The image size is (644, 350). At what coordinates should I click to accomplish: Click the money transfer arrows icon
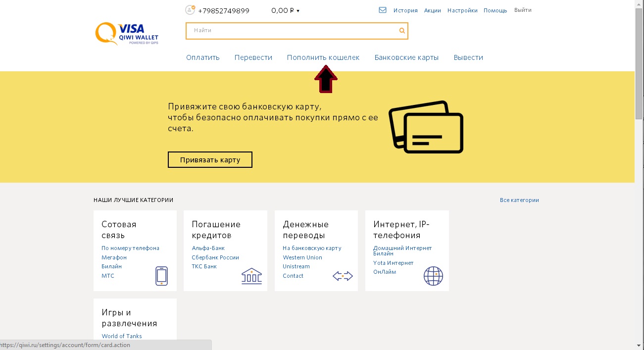(x=343, y=276)
